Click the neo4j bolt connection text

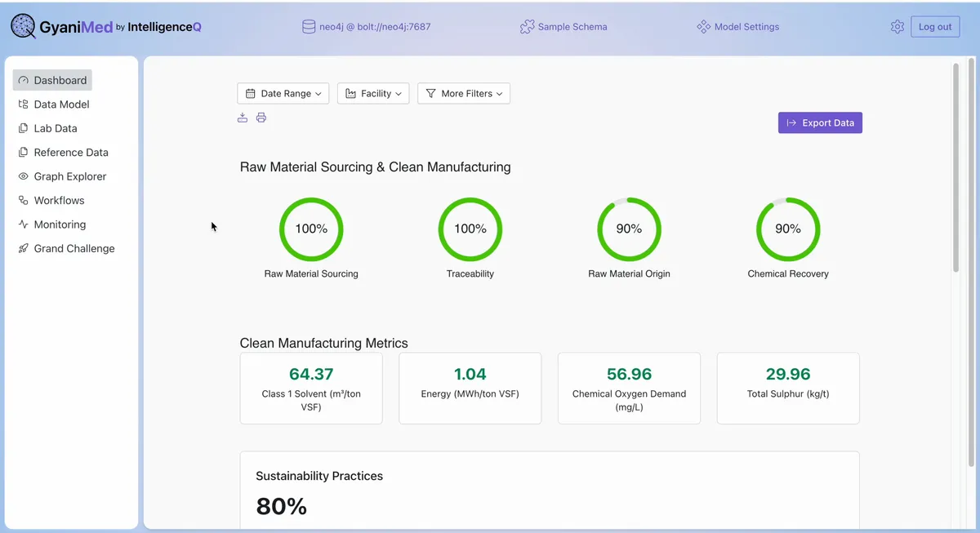coord(375,27)
